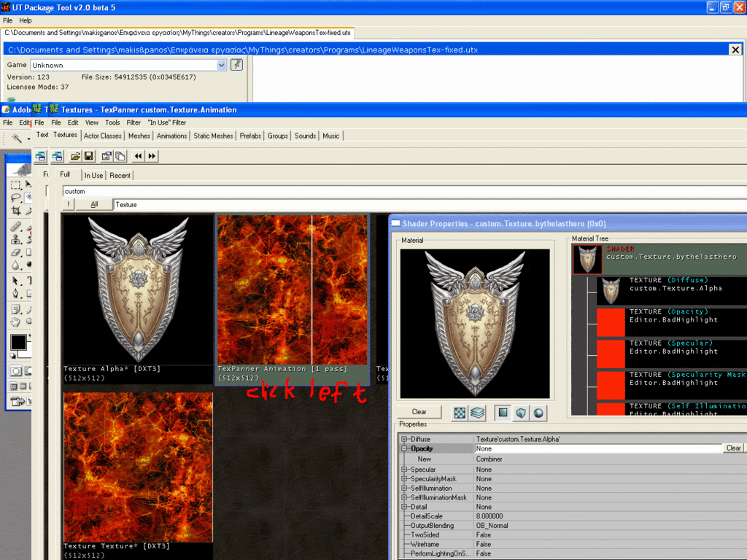This screenshot has height=560, width=747.
Task: Toggle checkerboard background in Shader Properties
Action: click(460, 413)
